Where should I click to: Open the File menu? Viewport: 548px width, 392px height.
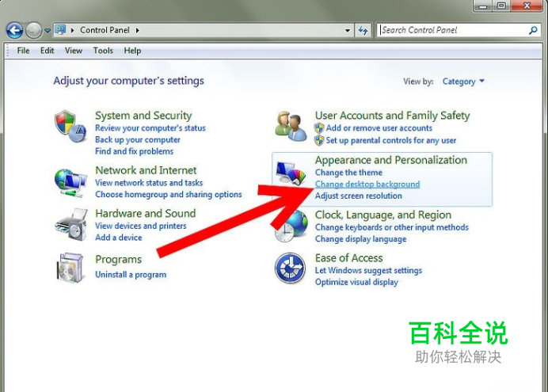(x=23, y=51)
